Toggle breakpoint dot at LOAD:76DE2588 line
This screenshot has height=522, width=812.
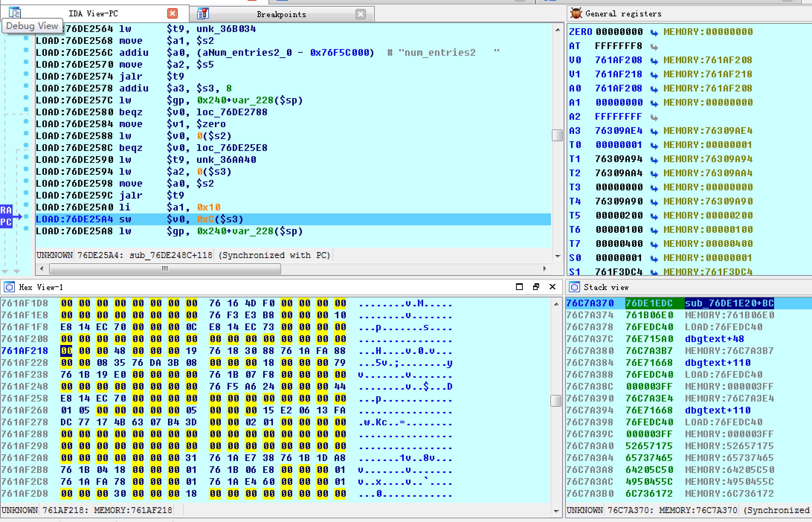pyautogui.click(x=26, y=133)
